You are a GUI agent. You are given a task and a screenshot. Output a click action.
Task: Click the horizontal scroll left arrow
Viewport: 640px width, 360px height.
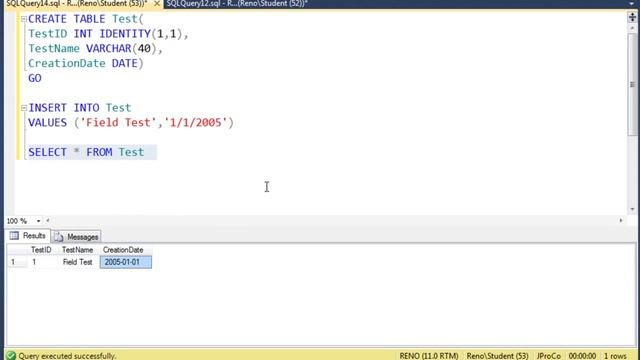pyautogui.click(x=48, y=221)
